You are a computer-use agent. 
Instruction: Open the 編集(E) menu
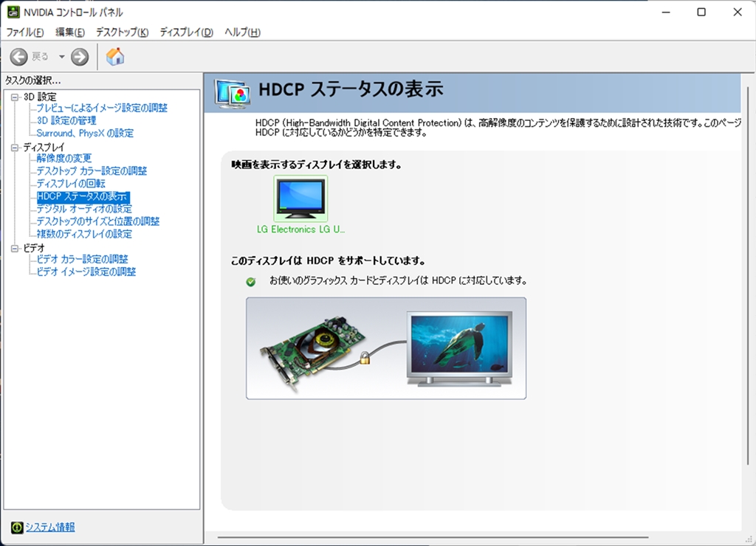tap(70, 32)
